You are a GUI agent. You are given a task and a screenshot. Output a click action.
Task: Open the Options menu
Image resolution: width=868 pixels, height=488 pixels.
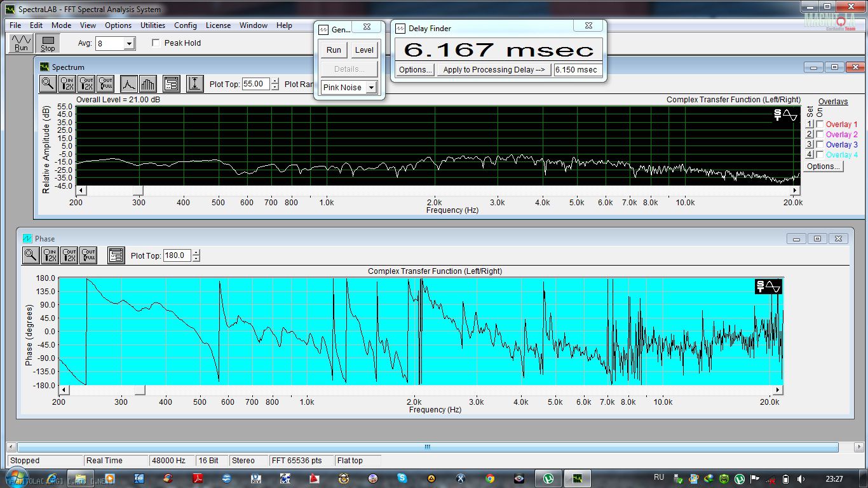pos(118,25)
